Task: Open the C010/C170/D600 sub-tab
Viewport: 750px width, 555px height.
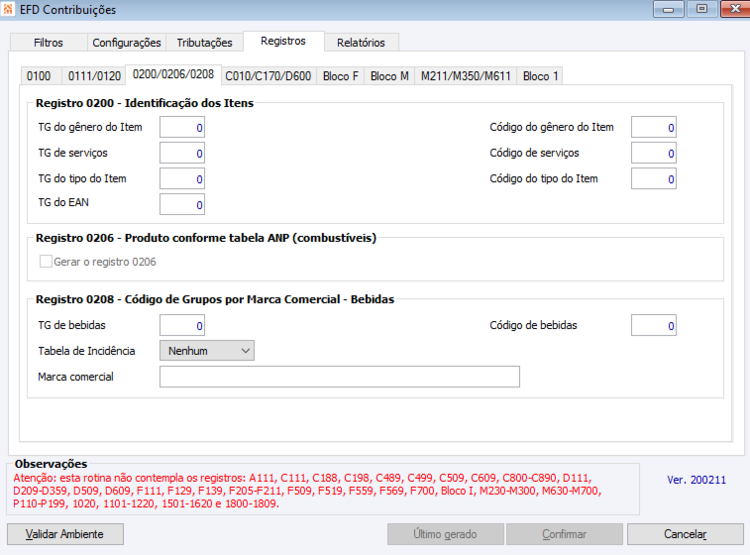Action: pos(268,76)
